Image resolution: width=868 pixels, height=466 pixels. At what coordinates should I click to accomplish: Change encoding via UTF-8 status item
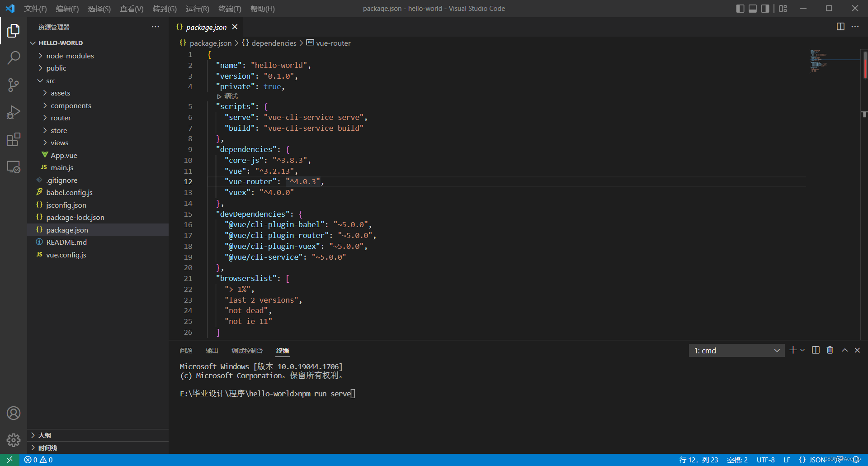click(x=765, y=460)
